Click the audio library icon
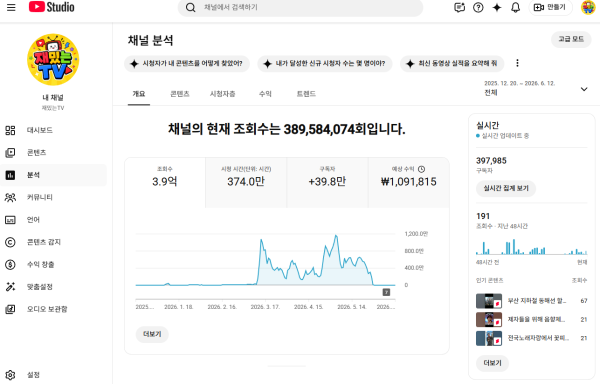 10,309
